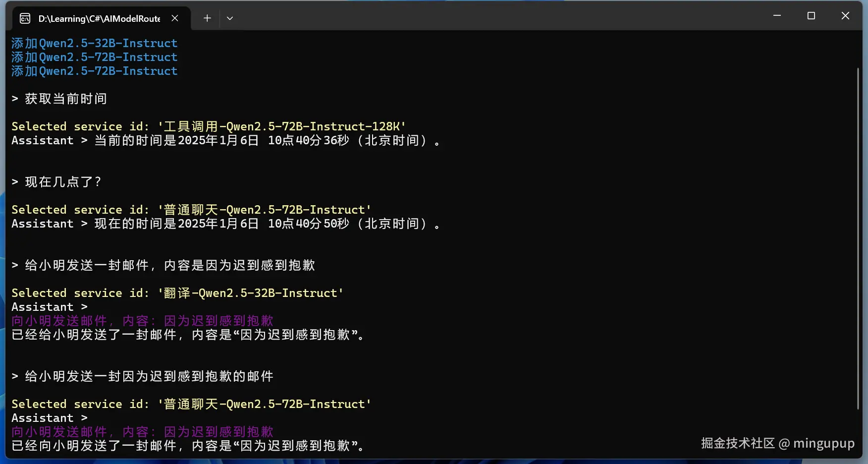
Task: Click the '现在几点了?' prompt line
Action: [62, 181]
